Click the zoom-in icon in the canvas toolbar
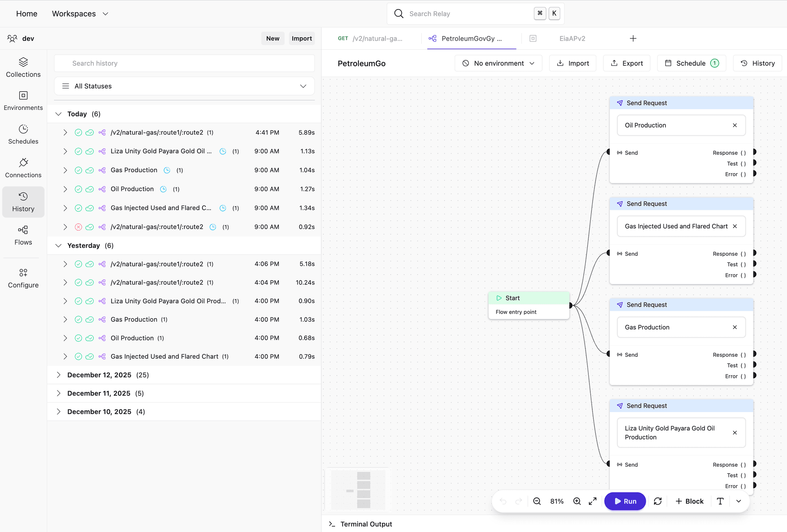Screen dimensions: 787x532 click(x=577, y=501)
